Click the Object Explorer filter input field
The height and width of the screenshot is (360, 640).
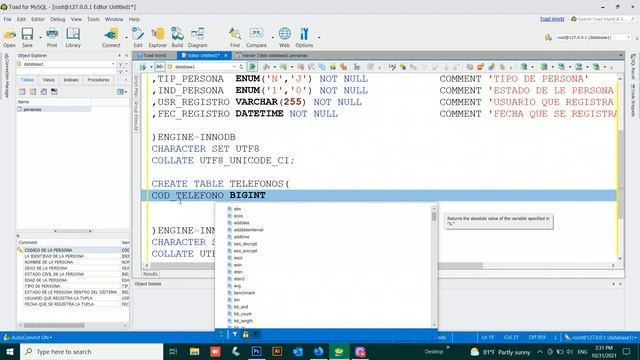coord(66,71)
